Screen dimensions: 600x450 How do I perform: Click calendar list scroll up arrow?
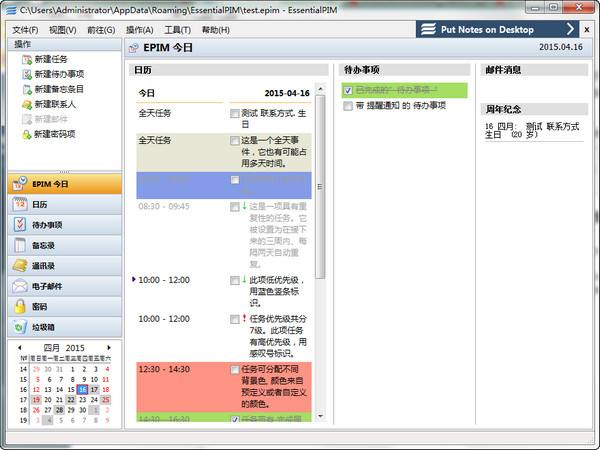(x=320, y=89)
